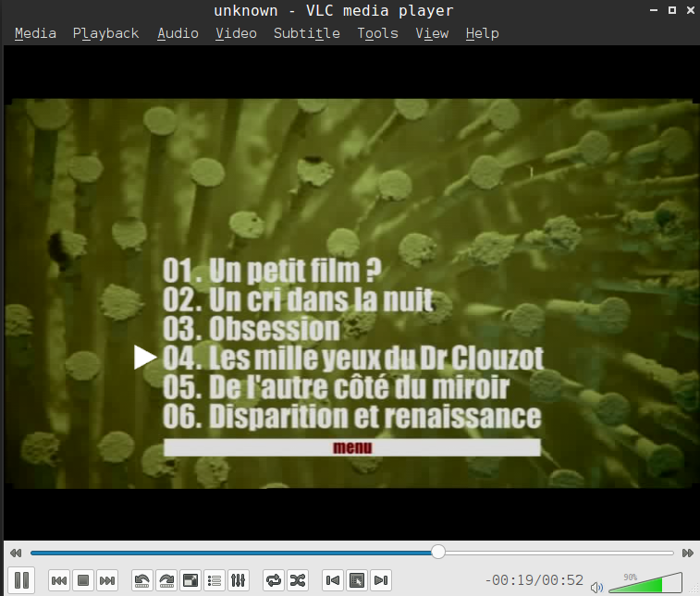700x596 pixels.
Task: Set volume on the green volume slider
Action: [645, 583]
